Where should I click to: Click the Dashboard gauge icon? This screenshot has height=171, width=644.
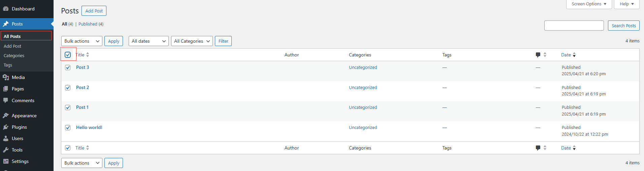6,9
